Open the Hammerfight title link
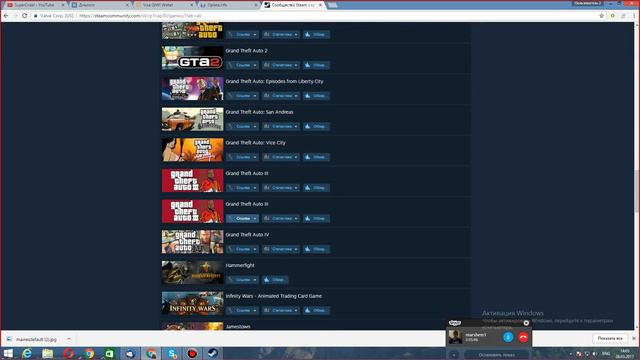 240,265
